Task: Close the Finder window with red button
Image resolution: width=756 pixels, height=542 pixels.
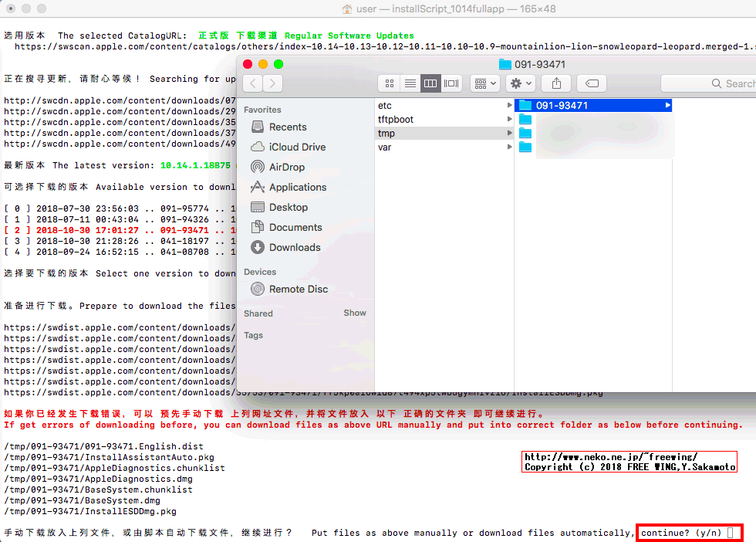Action: pyautogui.click(x=248, y=64)
